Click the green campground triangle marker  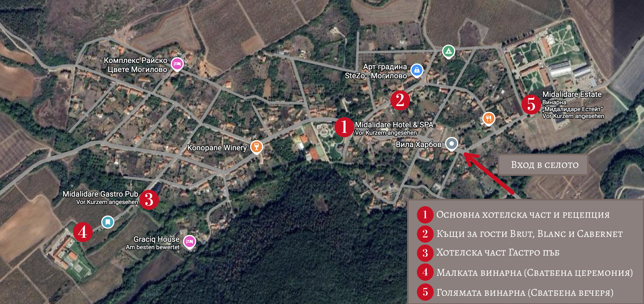click(x=449, y=51)
